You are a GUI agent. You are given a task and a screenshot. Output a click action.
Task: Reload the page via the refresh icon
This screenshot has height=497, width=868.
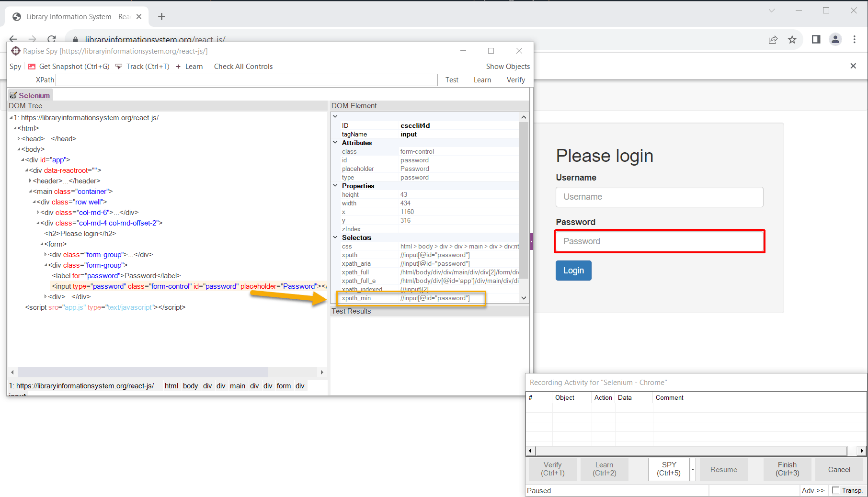pyautogui.click(x=52, y=39)
